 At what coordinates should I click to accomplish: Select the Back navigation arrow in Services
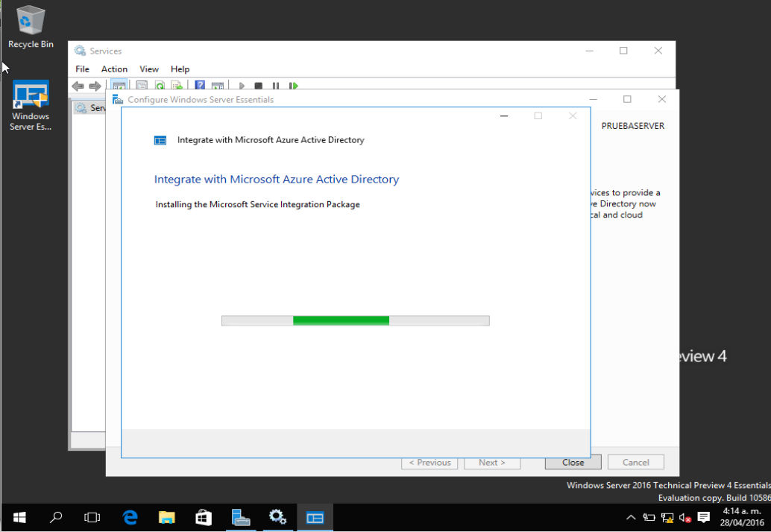(78, 86)
